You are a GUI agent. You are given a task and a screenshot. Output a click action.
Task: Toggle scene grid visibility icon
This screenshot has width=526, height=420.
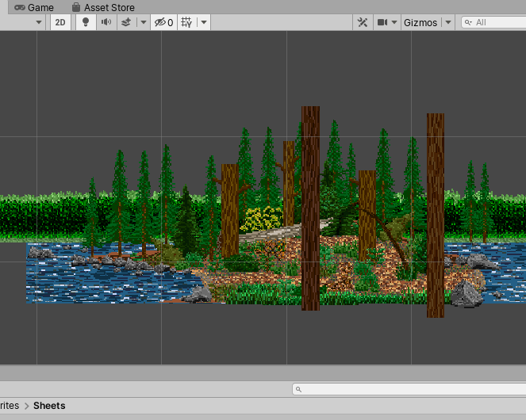pos(186,22)
